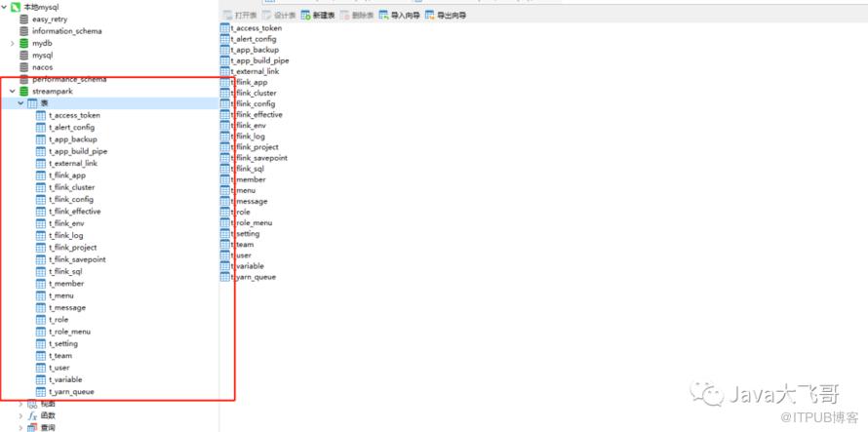Screen dimensions: 868x432
Task: Open the 导出向导 (Export Wizard) toolbar button
Action: (446, 16)
